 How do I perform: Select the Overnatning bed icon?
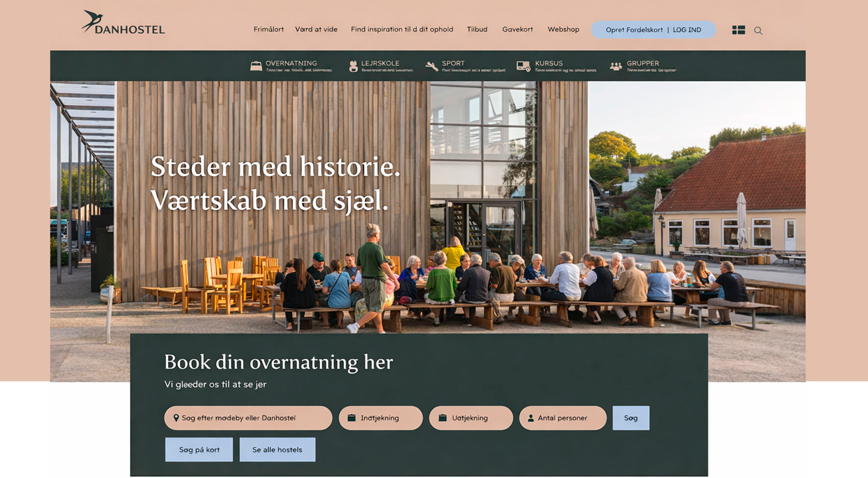coord(256,66)
